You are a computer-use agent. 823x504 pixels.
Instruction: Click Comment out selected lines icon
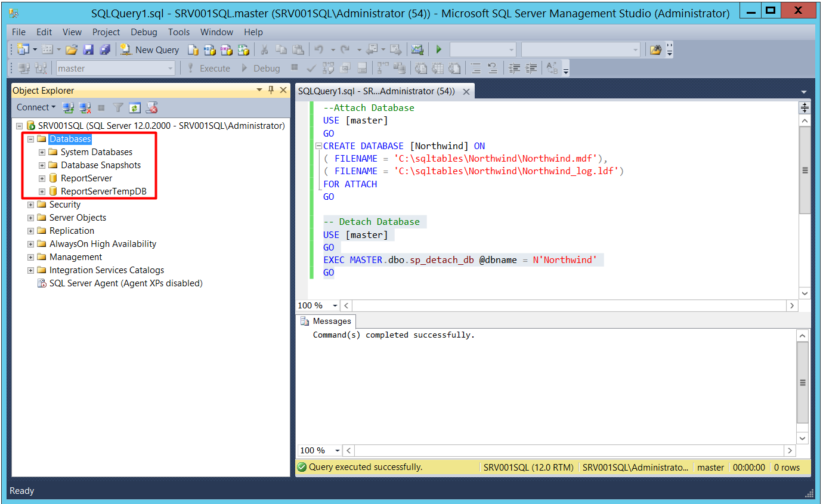click(x=476, y=68)
